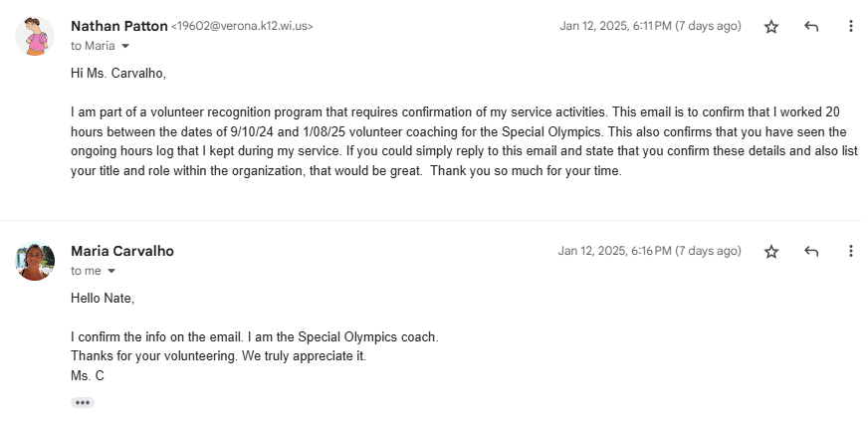
Task: Click the "Hello Nate," greeting line
Action: coord(103,298)
